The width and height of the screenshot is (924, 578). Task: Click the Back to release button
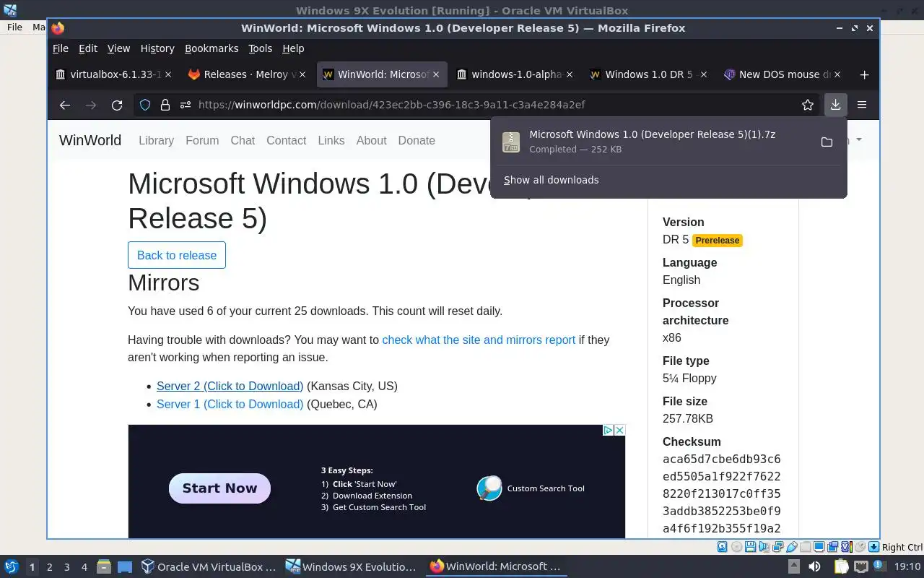[177, 255]
